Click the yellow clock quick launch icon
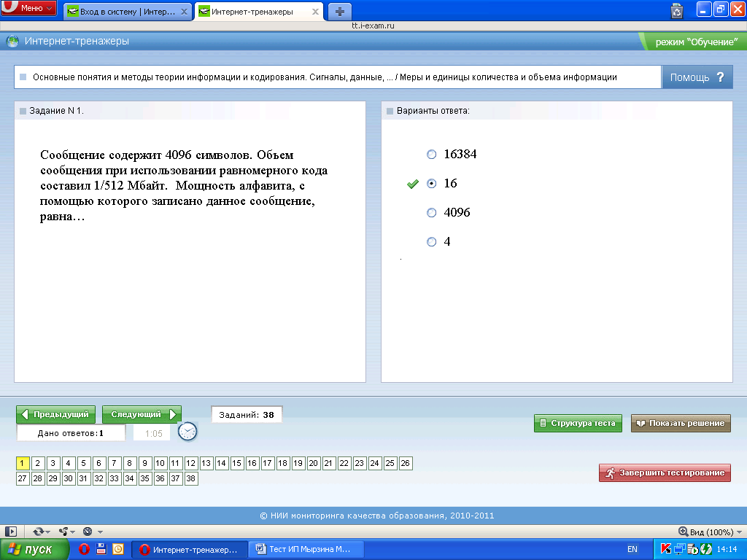 [x=118, y=549]
